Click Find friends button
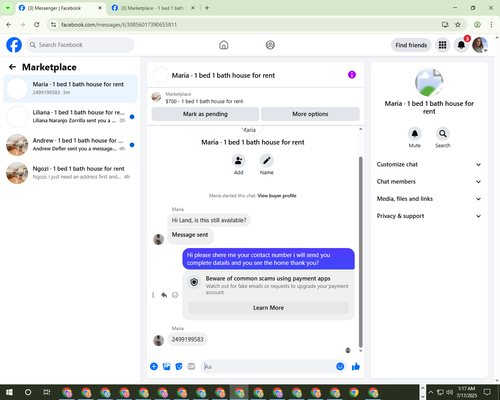The width and height of the screenshot is (500, 400). click(x=411, y=45)
